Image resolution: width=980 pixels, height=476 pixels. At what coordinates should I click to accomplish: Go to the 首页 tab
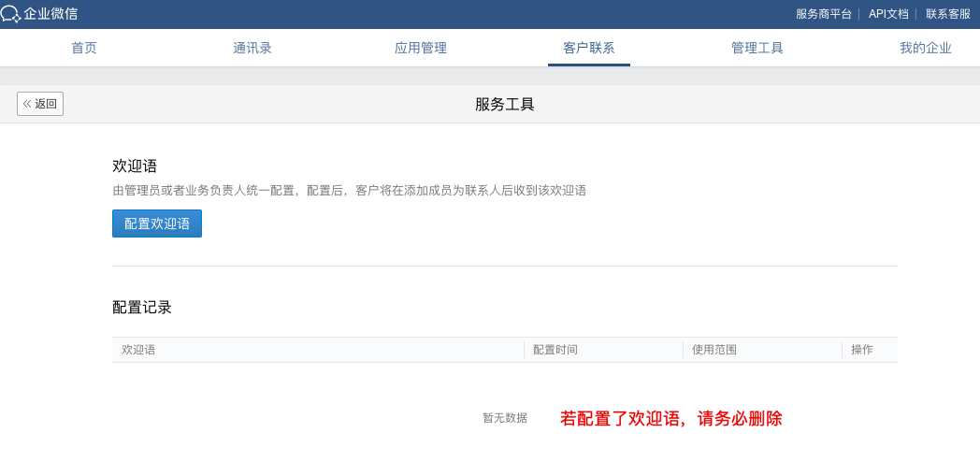pos(84,48)
